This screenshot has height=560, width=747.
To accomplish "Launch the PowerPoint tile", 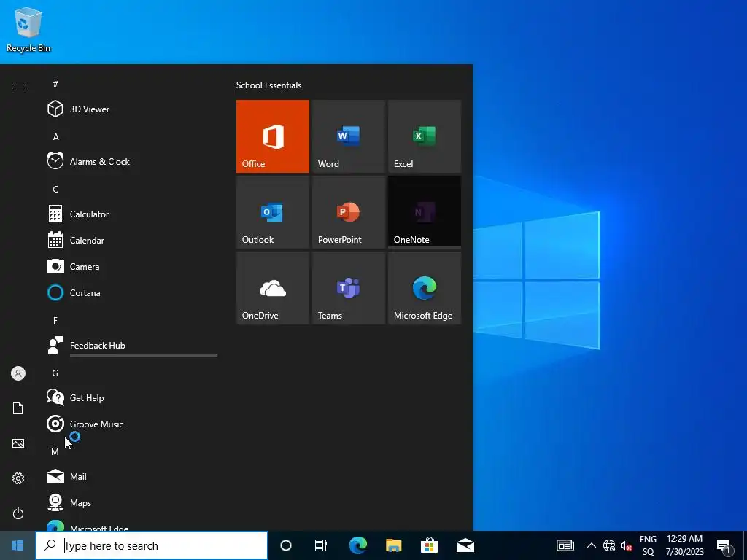I will click(348, 212).
